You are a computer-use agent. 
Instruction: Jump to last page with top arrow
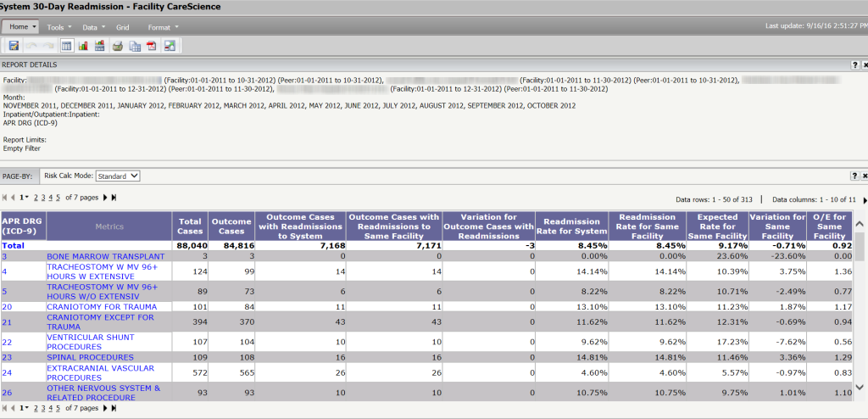click(x=114, y=198)
